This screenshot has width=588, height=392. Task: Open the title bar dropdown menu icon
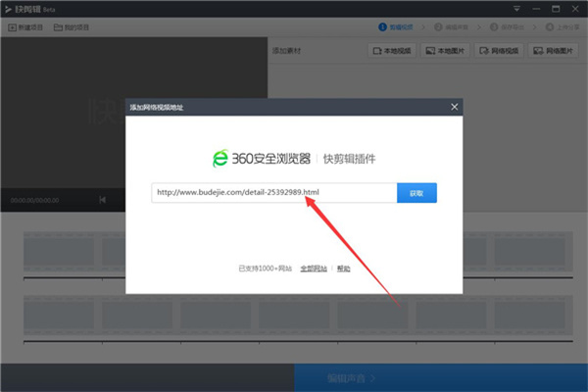[516, 9]
